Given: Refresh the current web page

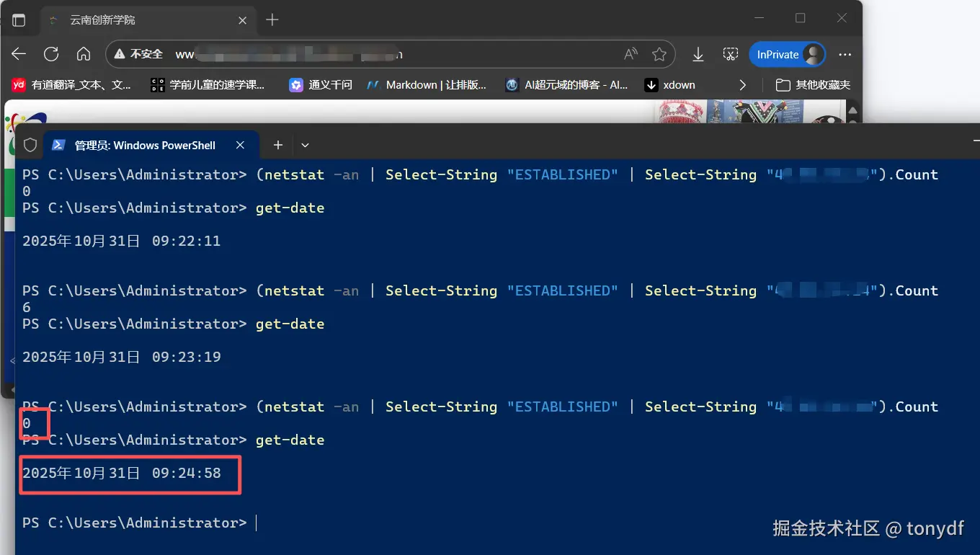Looking at the screenshot, I should click(x=51, y=54).
